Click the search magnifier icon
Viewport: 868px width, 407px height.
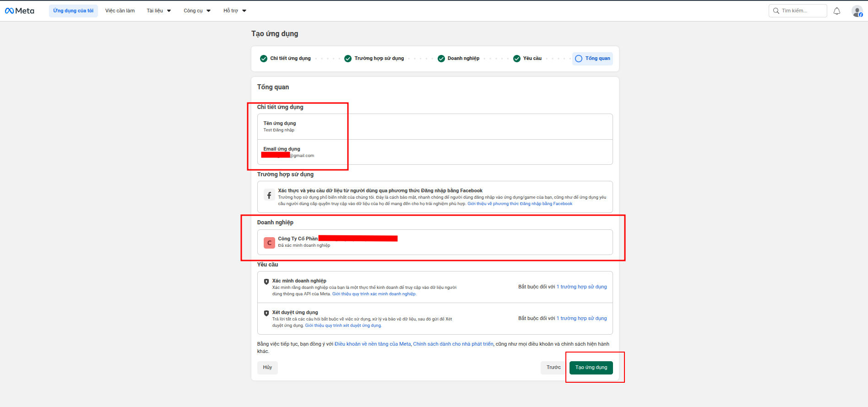[x=776, y=11]
